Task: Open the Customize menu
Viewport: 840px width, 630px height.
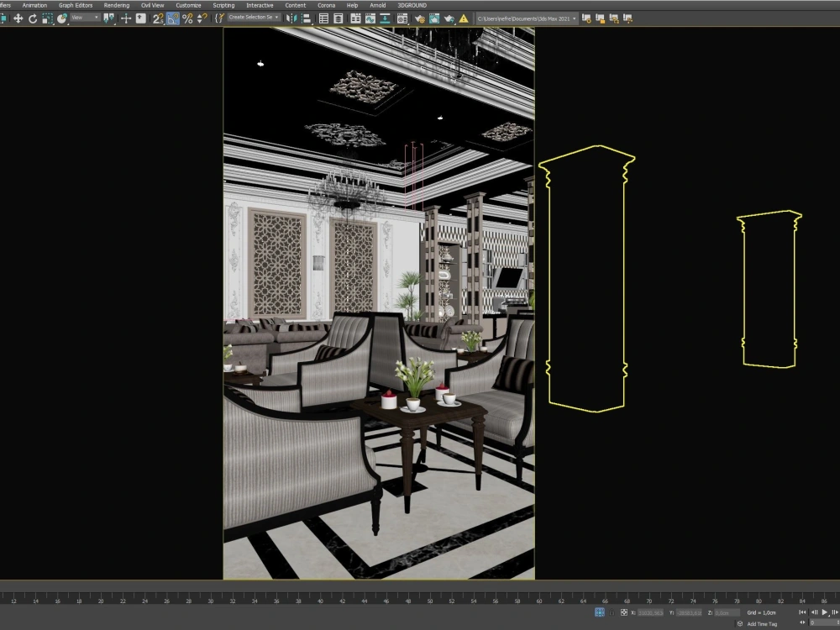Action: click(x=188, y=5)
